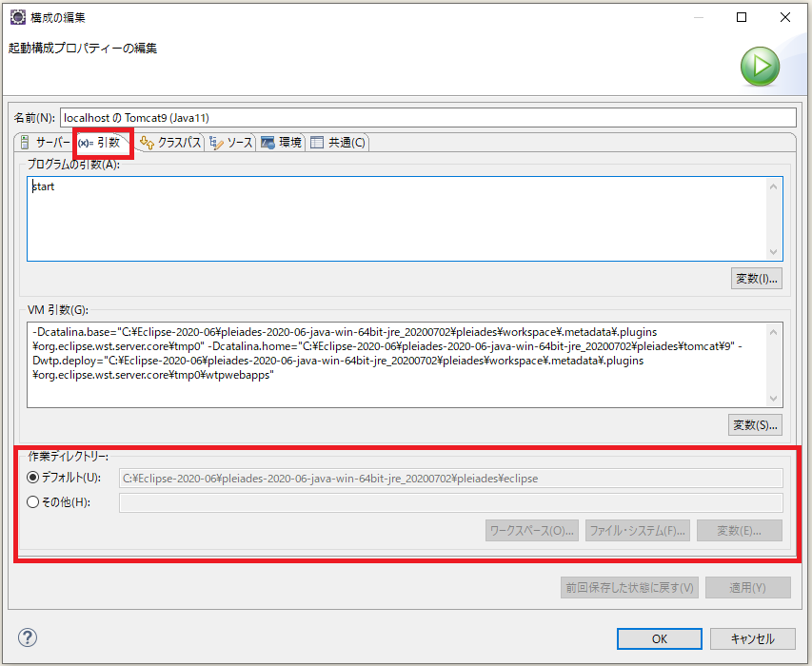Close the 構成の編集 dialog

coord(785,17)
